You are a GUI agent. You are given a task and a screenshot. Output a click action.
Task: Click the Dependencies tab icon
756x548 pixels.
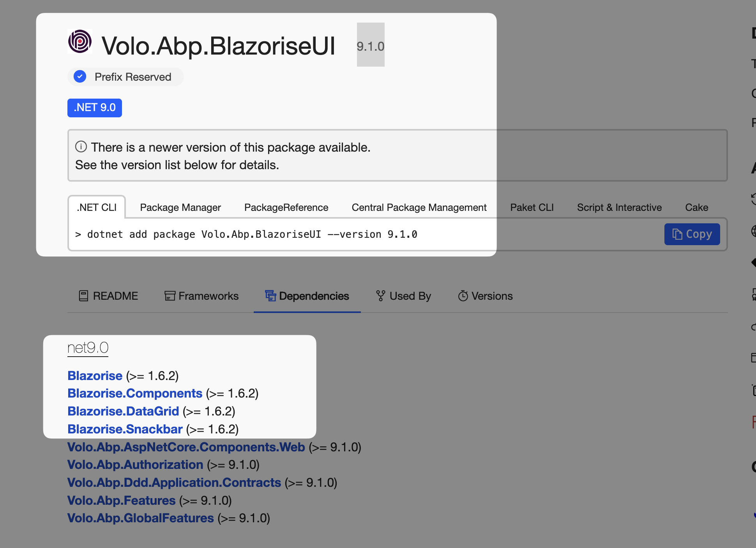(x=270, y=296)
